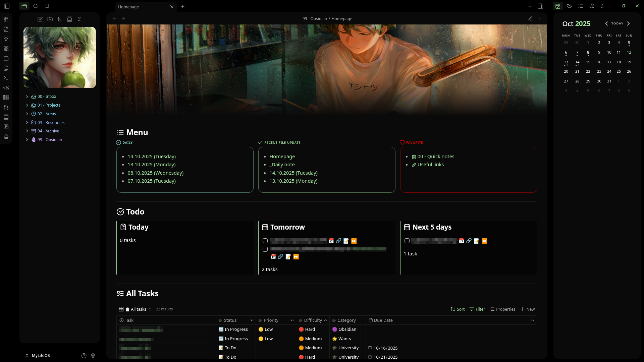Select the Homepage tab

click(141, 7)
